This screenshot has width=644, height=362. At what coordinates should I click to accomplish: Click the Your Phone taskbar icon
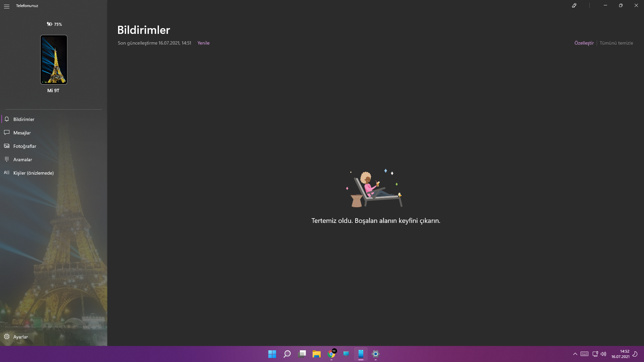361,354
